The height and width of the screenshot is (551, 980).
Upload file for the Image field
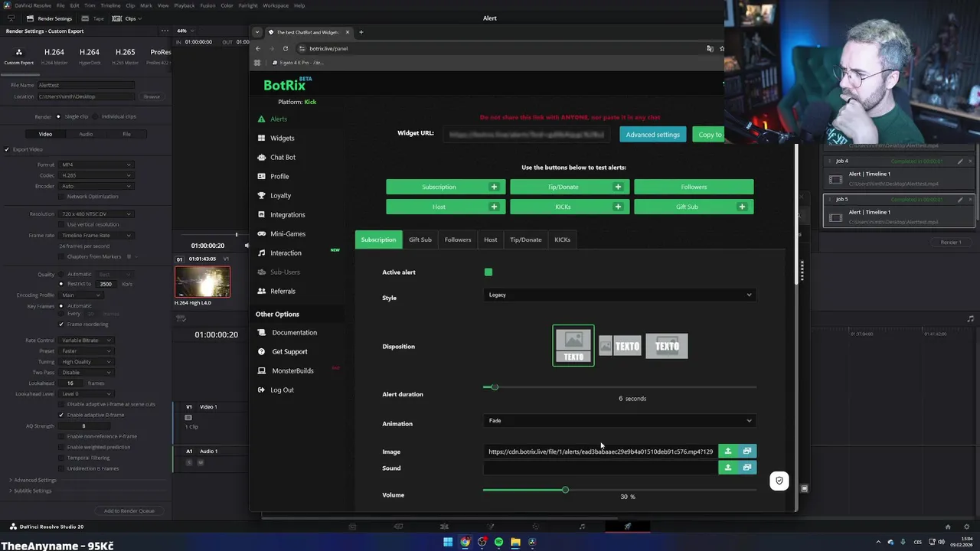pos(728,452)
